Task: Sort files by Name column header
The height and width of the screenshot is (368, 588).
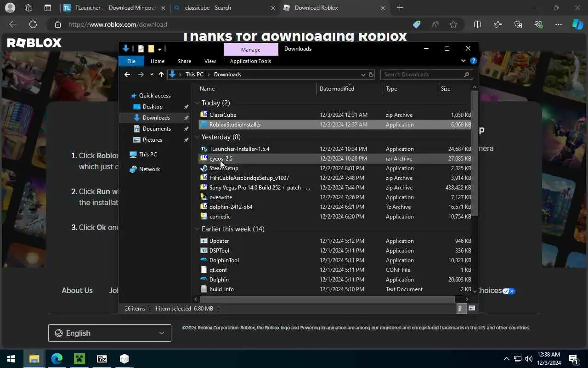Action: 257,89
